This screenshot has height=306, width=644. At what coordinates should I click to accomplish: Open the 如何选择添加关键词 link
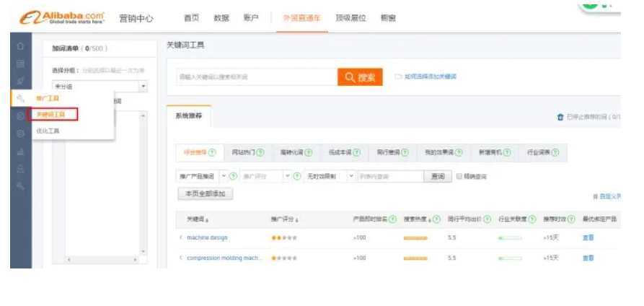(x=430, y=77)
